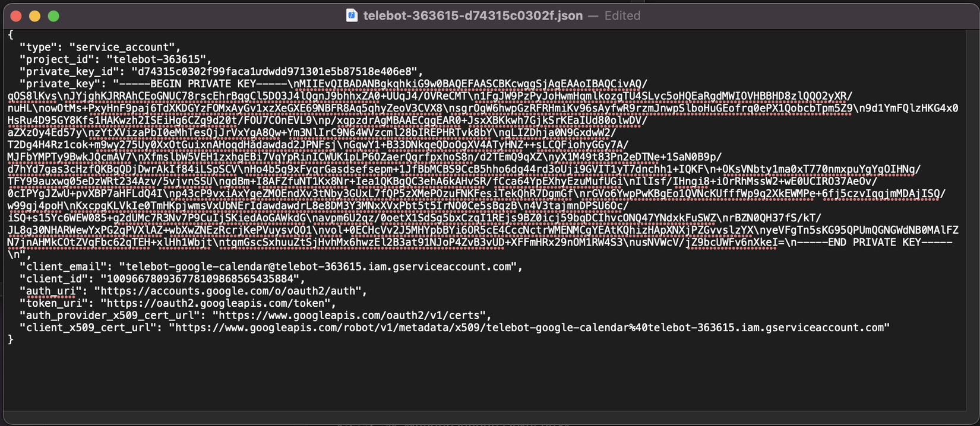This screenshot has height=426, width=980.
Task: Click the key line starting with nuHL
Action: (483, 108)
